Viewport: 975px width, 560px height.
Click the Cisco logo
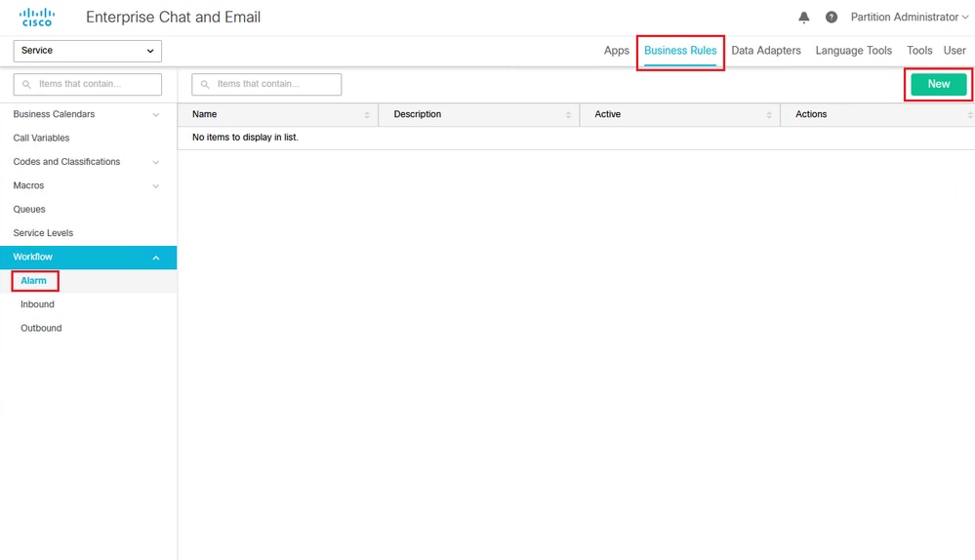(37, 17)
